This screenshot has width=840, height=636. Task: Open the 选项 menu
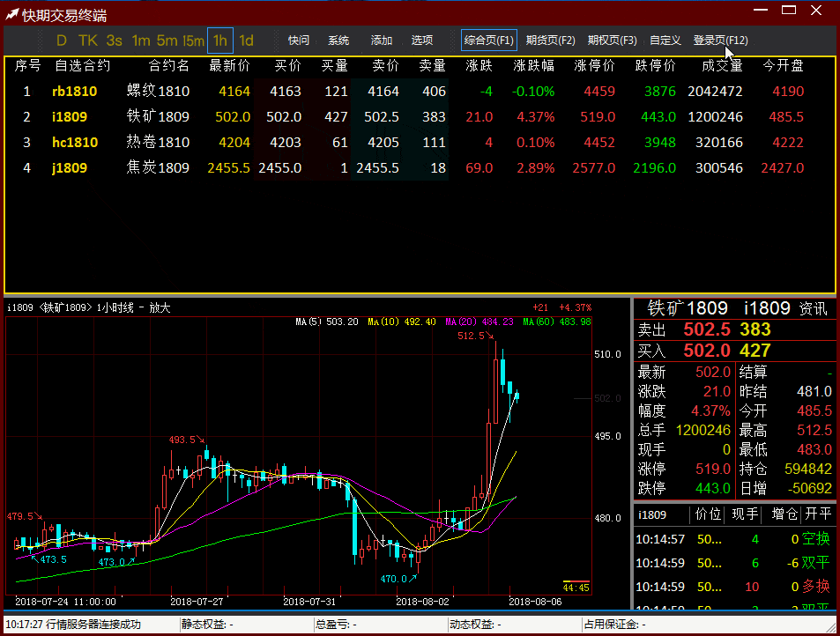(422, 41)
